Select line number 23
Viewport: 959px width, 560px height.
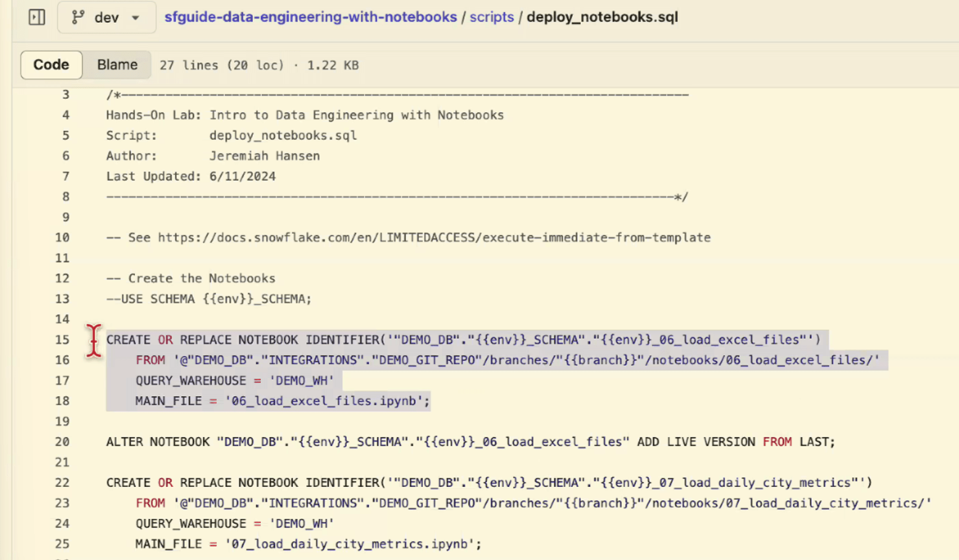[62, 503]
